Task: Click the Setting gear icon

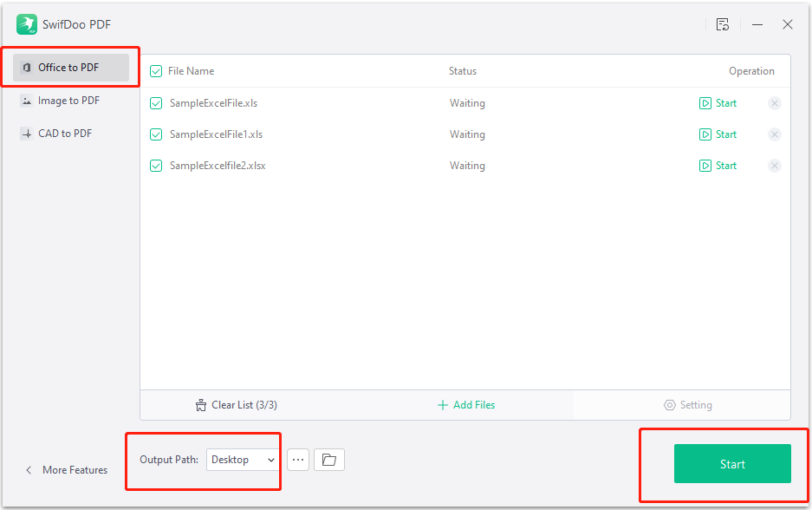Action: coord(669,404)
